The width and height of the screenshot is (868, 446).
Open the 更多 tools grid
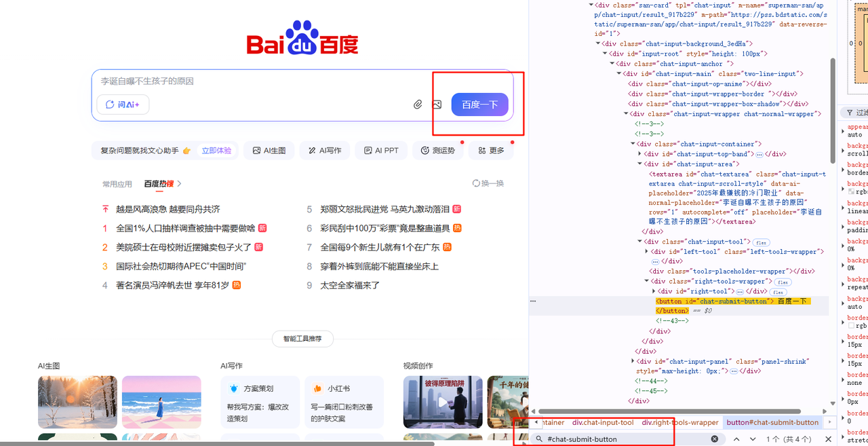click(492, 151)
